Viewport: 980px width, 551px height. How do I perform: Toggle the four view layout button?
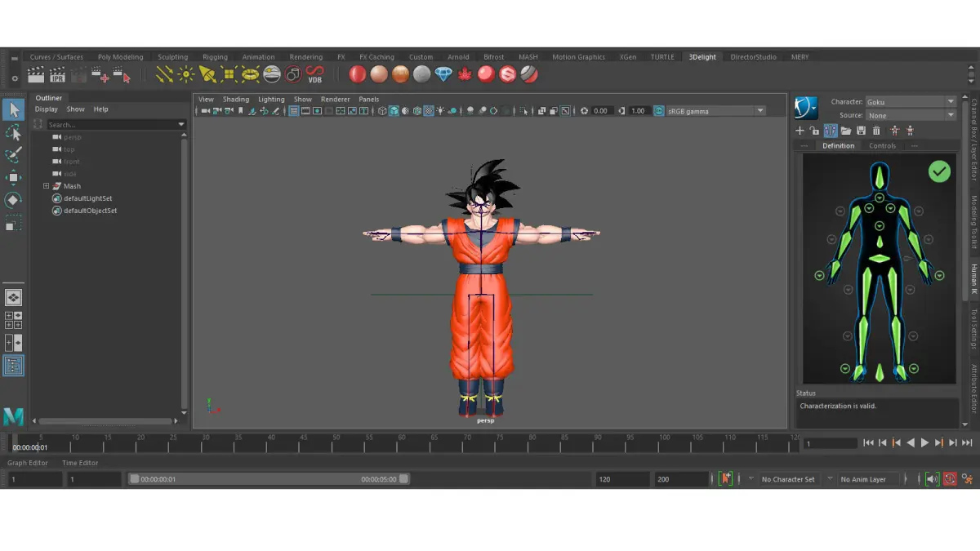coord(14,320)
